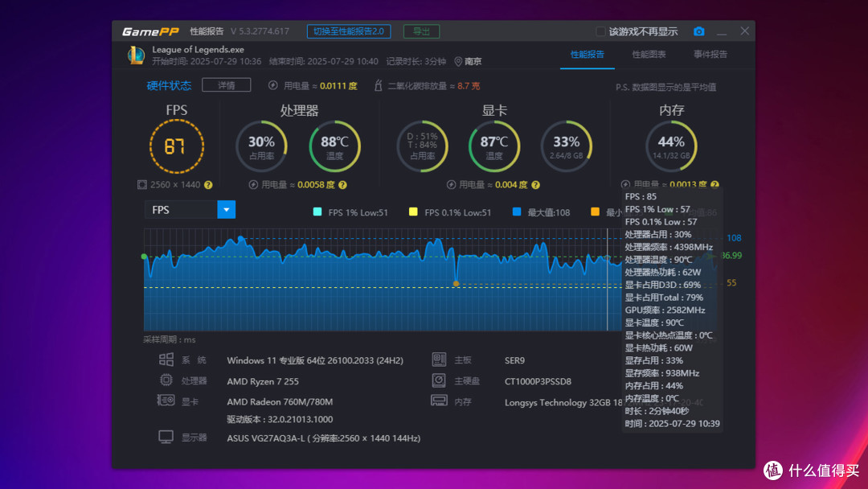Click the power icon beside processor 用电量
This screenshot has height=489, width=868.
pos(253,185)
